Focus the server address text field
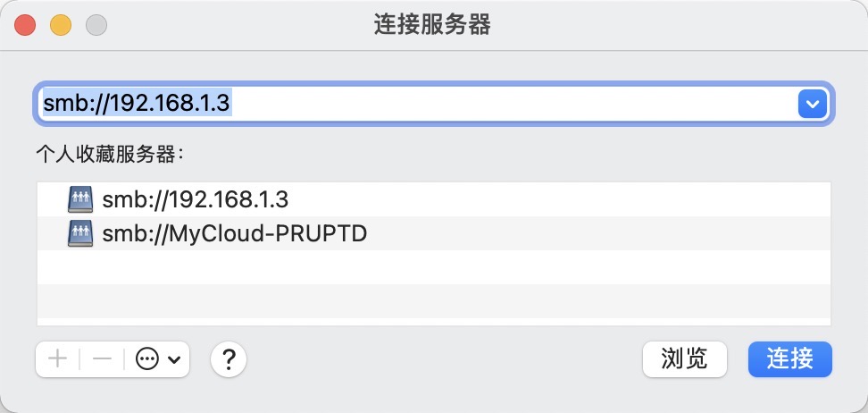The image size is (868, 413). [x=411, y=104]
